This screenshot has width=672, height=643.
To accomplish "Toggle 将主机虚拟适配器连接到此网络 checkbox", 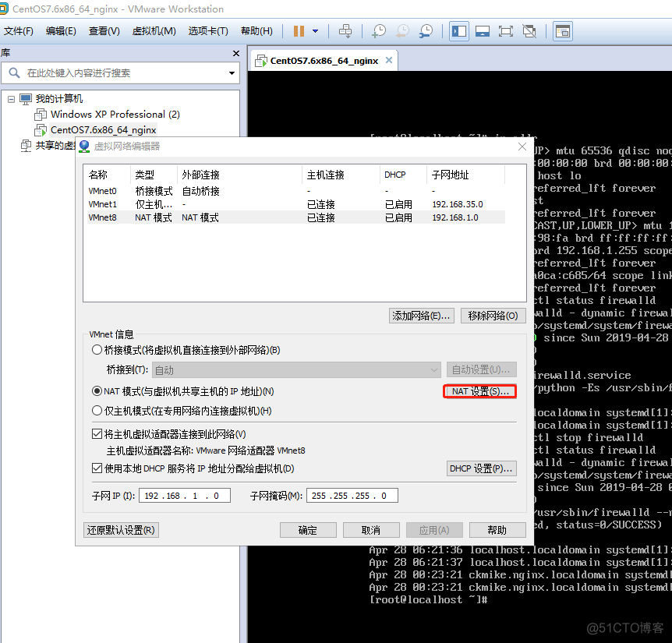I will coord(97,434).
